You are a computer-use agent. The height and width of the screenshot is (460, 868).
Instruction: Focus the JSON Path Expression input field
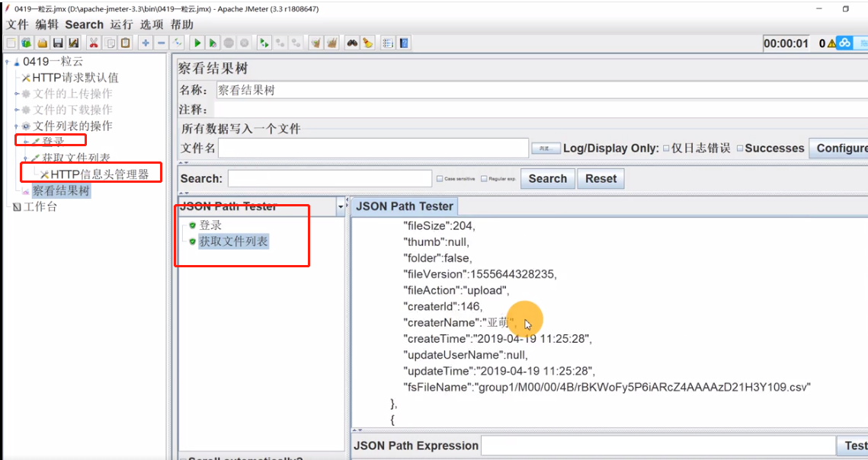[x=658, y=446]
